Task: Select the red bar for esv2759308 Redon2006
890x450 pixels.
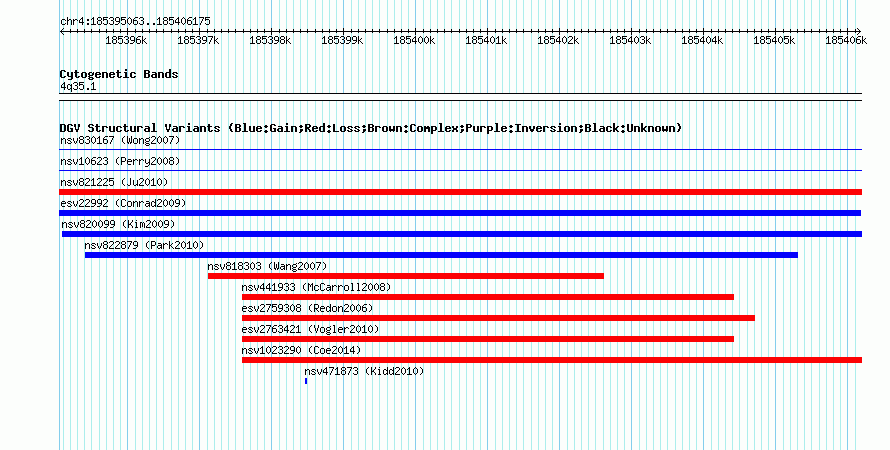Action: coord(498,318)
